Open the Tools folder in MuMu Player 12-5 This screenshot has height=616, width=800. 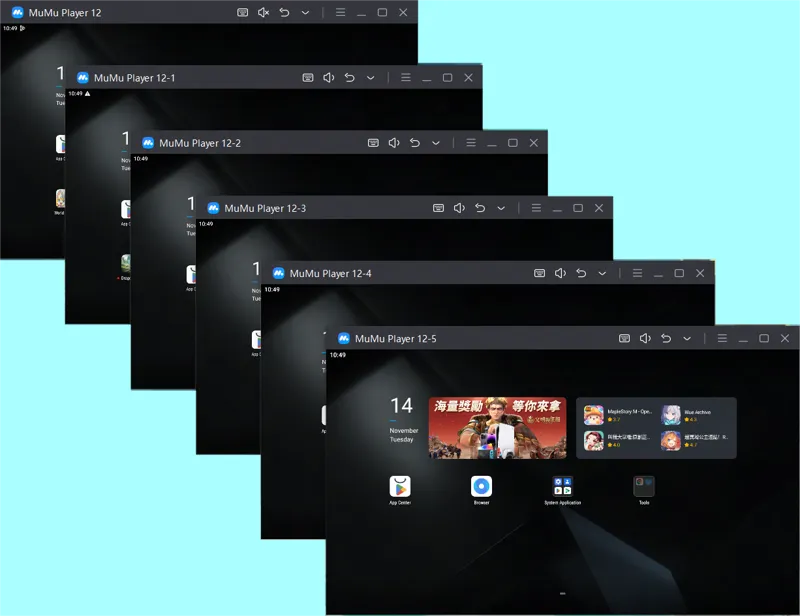[644, 486]
